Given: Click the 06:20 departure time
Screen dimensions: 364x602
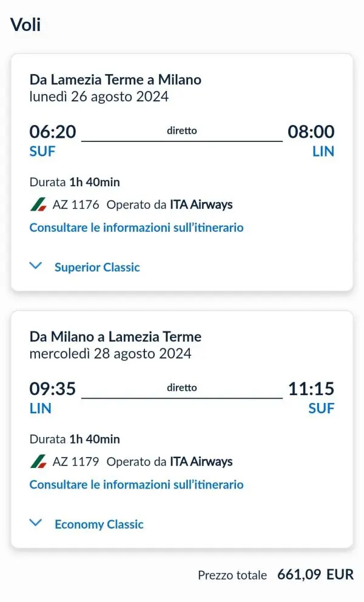Looking at the screenshot, I should pyautogui.click(x=52, y=131).
